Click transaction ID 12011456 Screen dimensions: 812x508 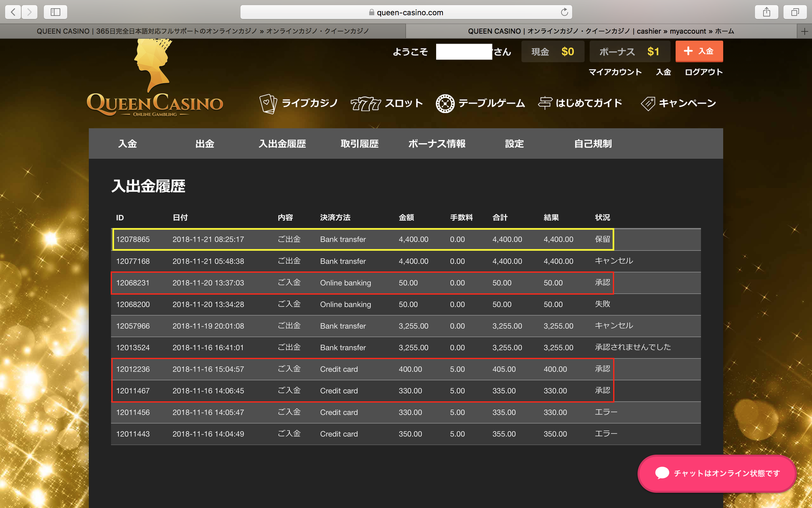tap(133, 412)
